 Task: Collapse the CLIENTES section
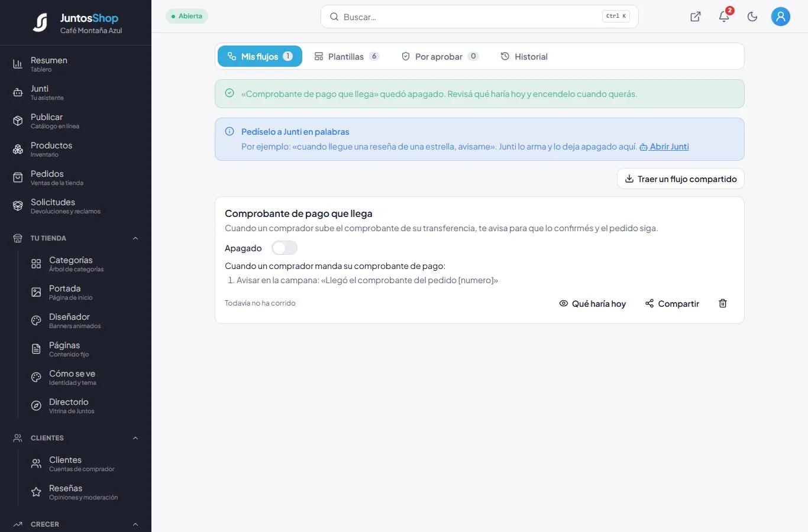tap(76, 438)
